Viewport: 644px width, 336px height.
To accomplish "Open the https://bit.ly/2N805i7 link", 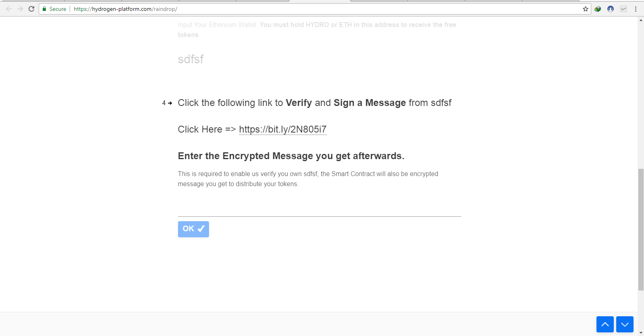I will [283, 129].
